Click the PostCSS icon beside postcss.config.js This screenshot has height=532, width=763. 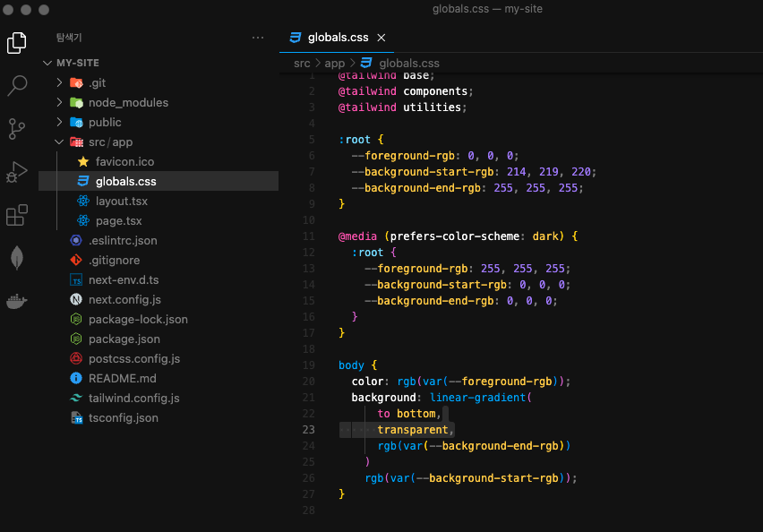tap(76, 359)
